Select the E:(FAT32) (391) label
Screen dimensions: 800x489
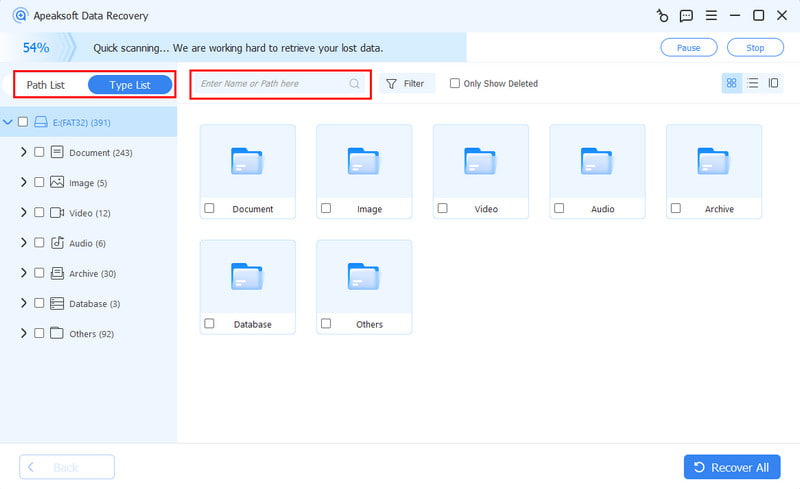(82, 123)
